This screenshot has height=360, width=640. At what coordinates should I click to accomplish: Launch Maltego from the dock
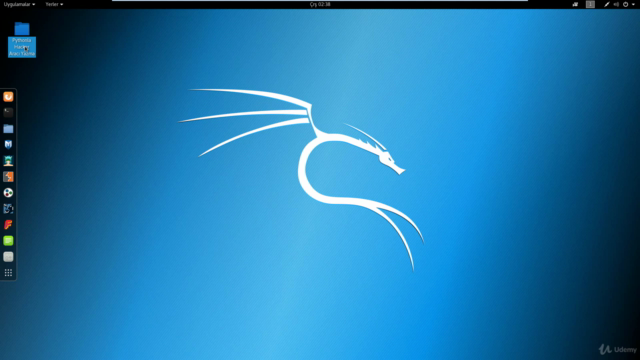coord(8,193)
